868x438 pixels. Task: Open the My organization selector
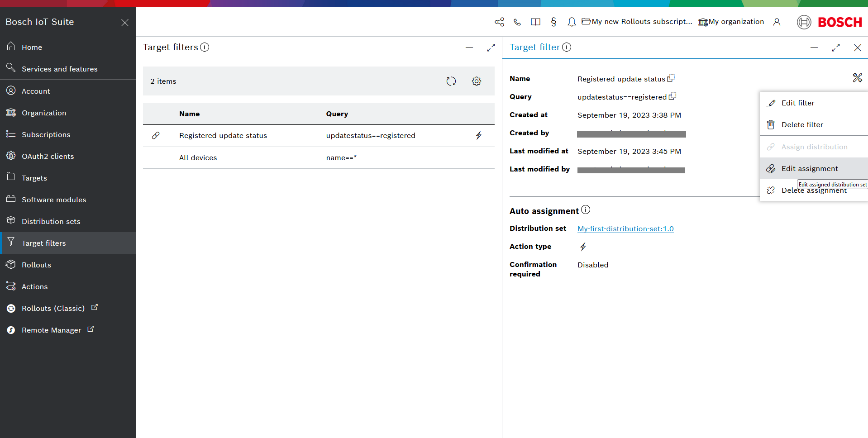731,22
